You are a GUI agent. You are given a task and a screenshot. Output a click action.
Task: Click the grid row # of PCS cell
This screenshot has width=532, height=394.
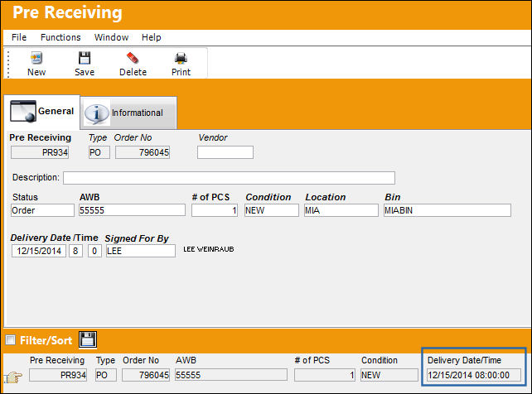325,375
